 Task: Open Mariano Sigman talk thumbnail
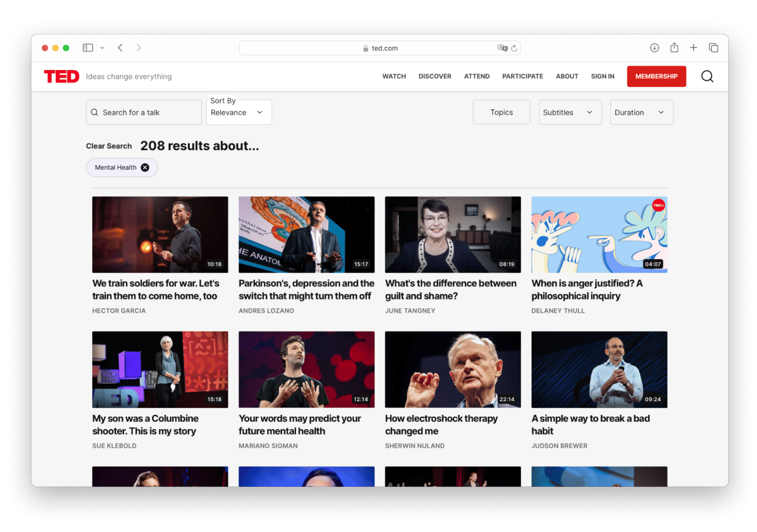click(307, 369)
